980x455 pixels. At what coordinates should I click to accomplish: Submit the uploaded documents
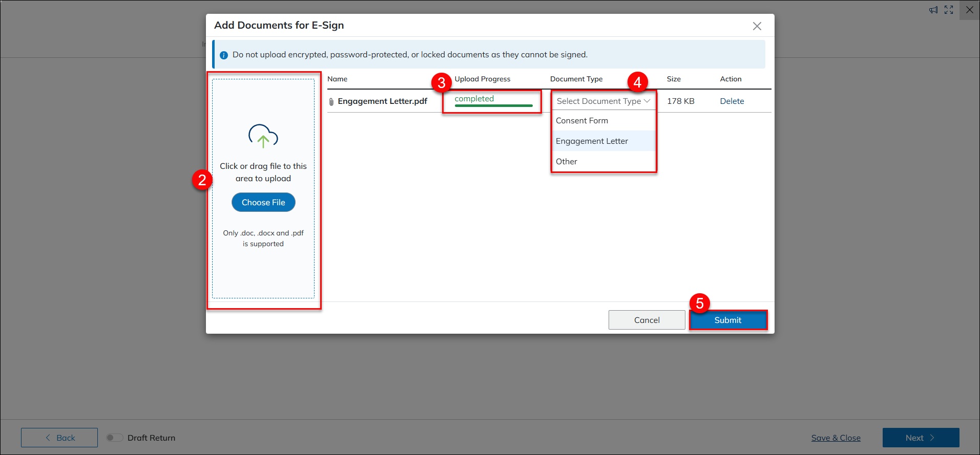[727, 320]
